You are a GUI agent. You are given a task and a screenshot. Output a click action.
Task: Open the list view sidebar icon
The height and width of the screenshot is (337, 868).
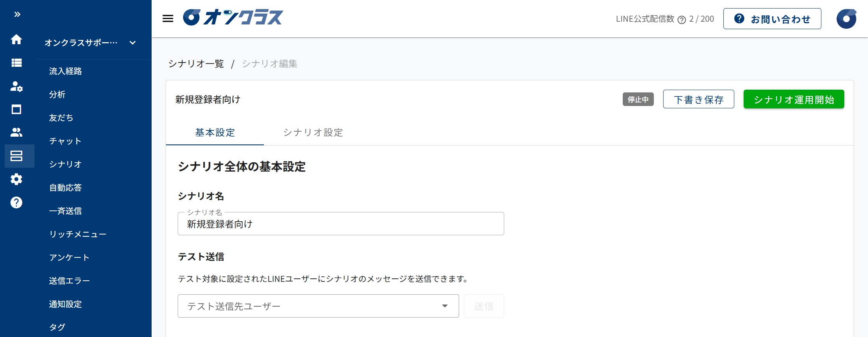point(16,63)
